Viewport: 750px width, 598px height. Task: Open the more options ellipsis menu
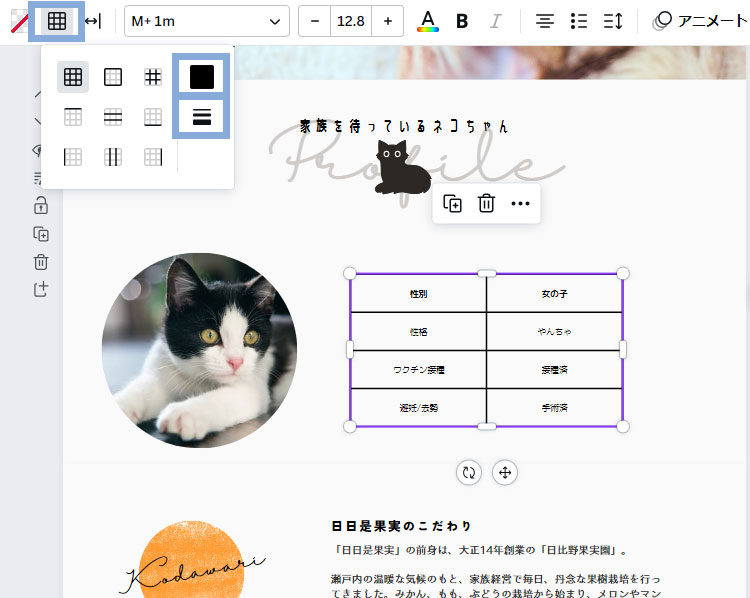(520, 203)
